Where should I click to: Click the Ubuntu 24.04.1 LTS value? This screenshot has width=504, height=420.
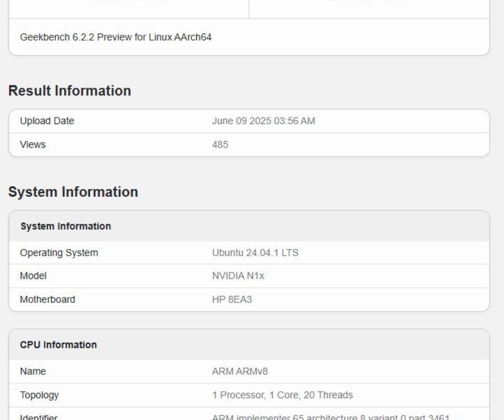[x=255, y=253]
